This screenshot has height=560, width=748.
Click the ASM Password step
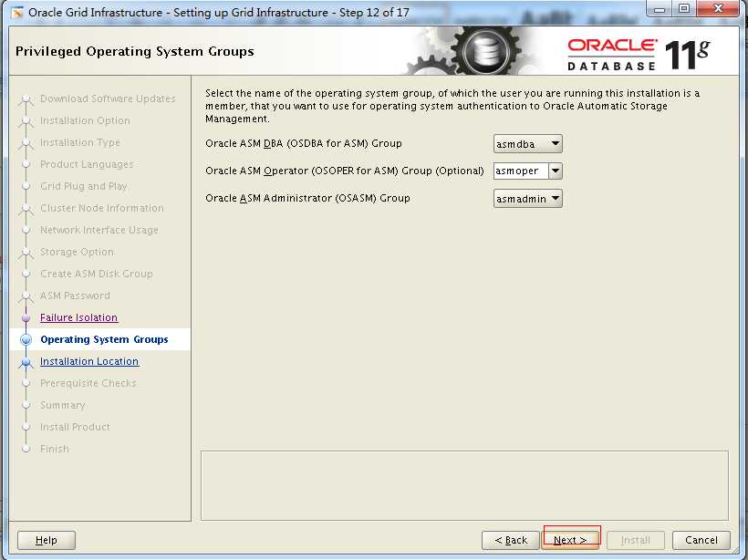[x=75, y=296]
